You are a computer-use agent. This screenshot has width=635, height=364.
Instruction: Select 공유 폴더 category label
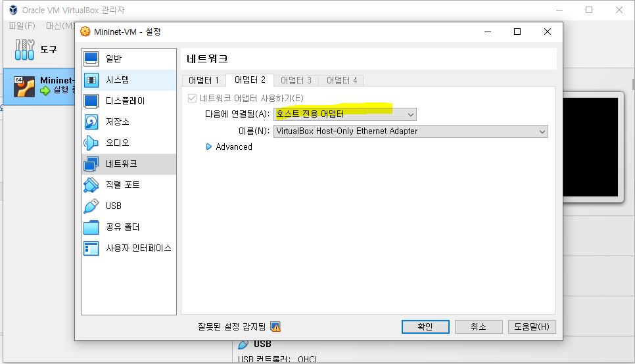coord(123,227)
